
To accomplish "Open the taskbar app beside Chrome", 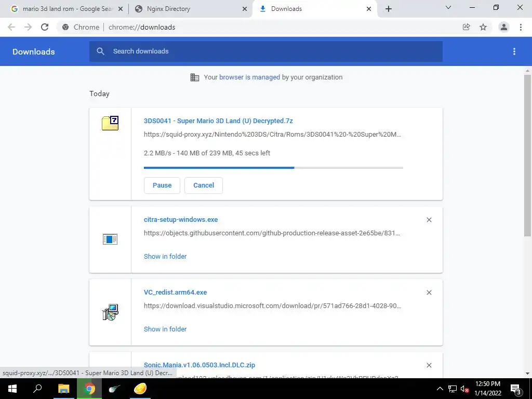I will (x=115, y=389).
